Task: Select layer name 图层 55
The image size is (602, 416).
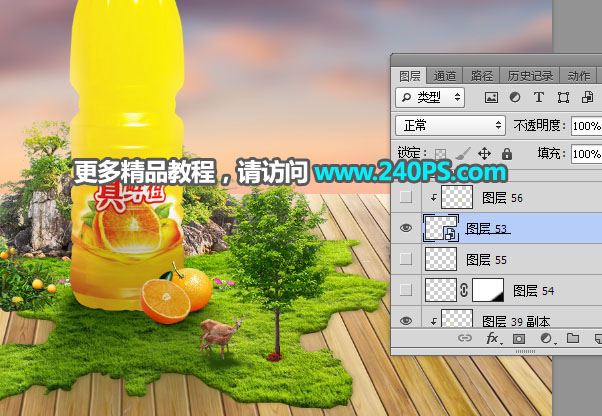Action: tap(486, 260)
